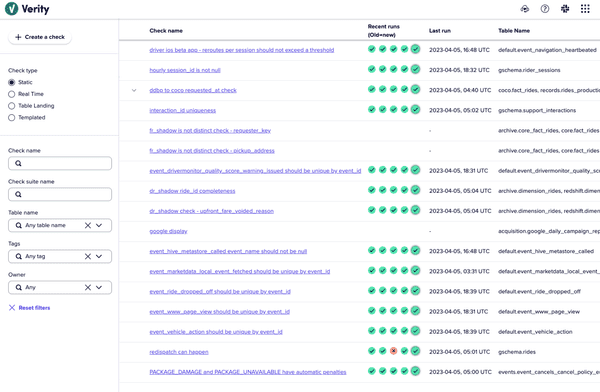Click first run icon for driver ios beta app row
600x392 pixels.
(372, 49)
